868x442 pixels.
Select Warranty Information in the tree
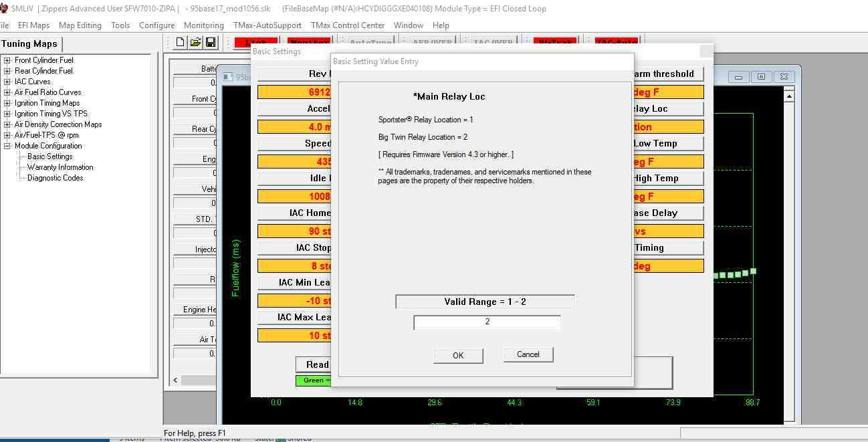(60, 167)
